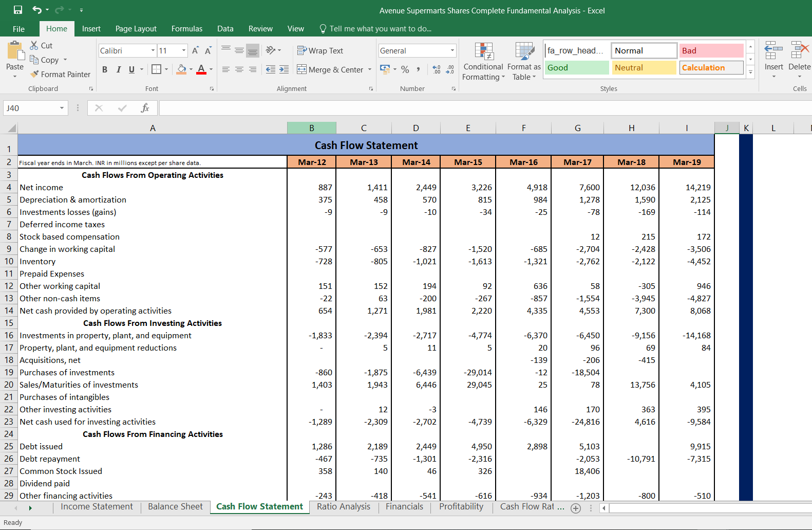Apply the Normal cell style

click(x=644, y=50)
